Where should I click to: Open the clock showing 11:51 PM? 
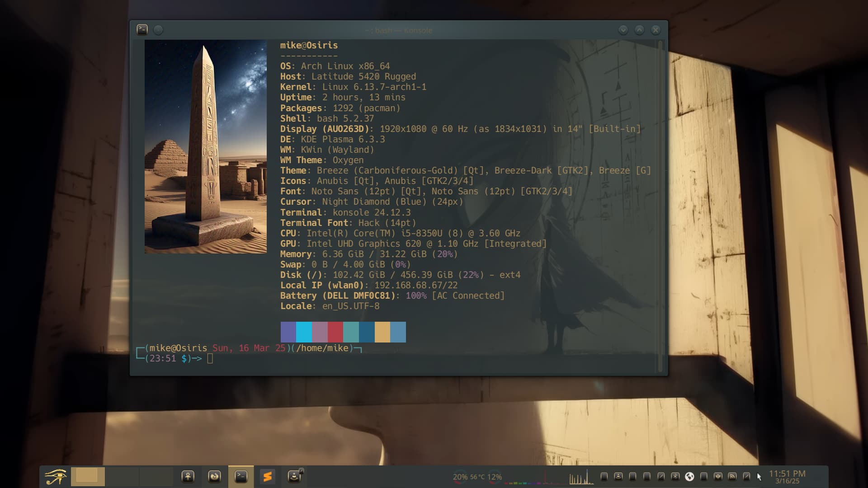click(x=787, y=476)
